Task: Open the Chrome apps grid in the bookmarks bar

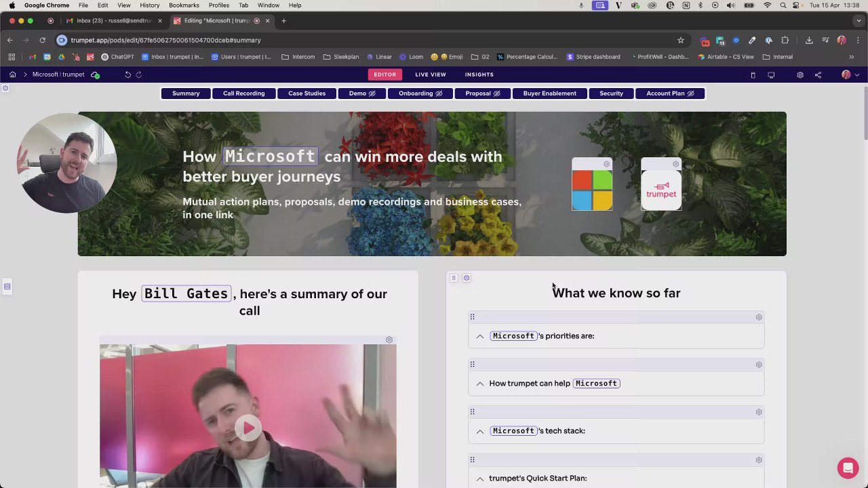Action: tap(12, 57)
